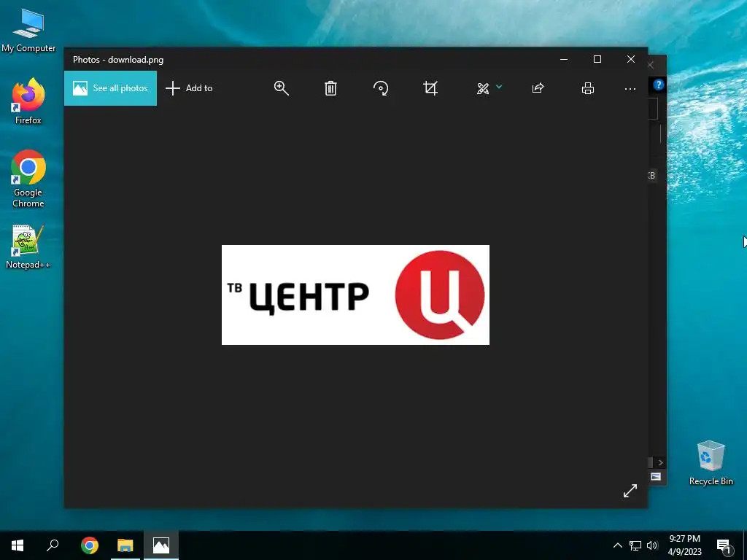Show hidden system tray icons
Image resolution: width=747 pixels, height=560 pixels.
[x=617, y=545]
